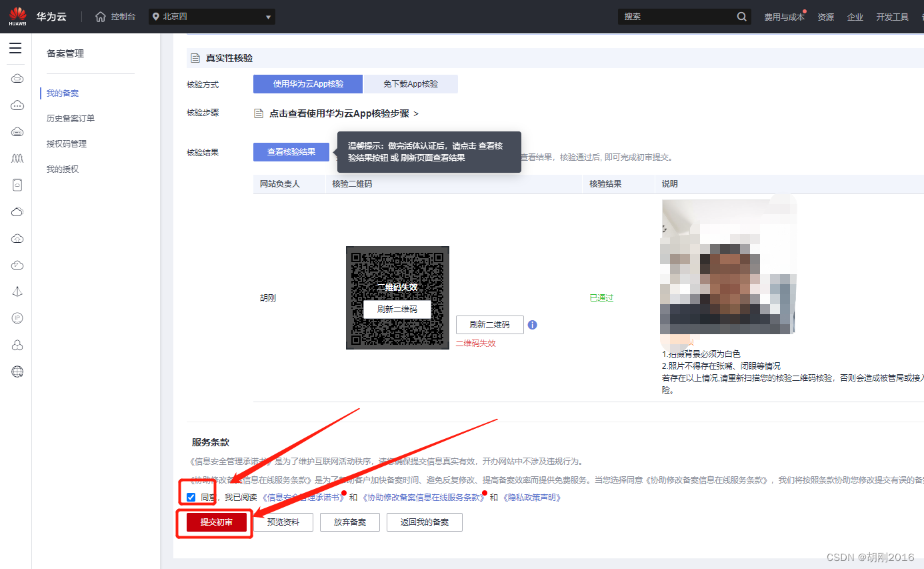Open 《协助修改备案信息在线服务条款》 link

click(x=423, y=498)
